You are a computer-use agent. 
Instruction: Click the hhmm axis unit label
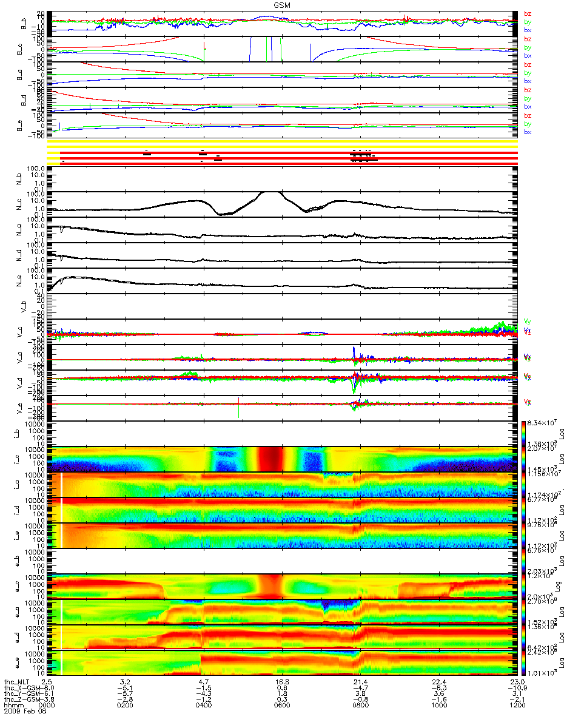click(x=13, y=706)
